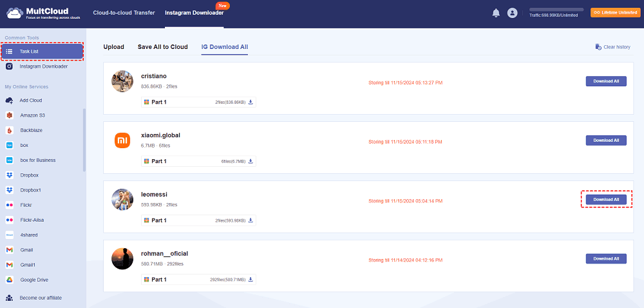Click the box for Business icon

(10, 160)
